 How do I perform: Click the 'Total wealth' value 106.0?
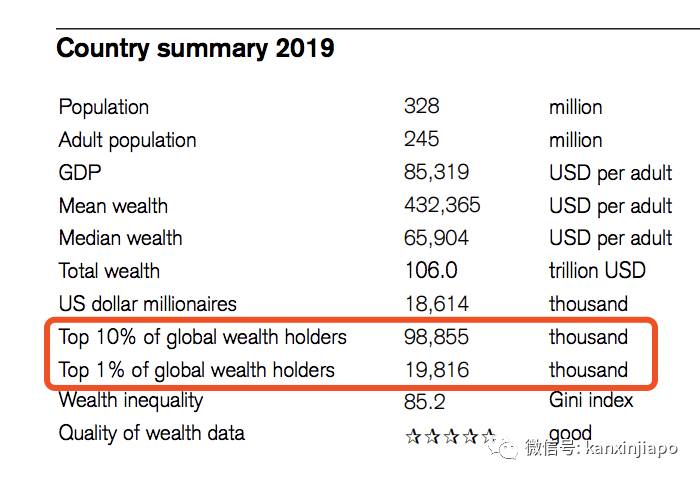pos(430,271)
